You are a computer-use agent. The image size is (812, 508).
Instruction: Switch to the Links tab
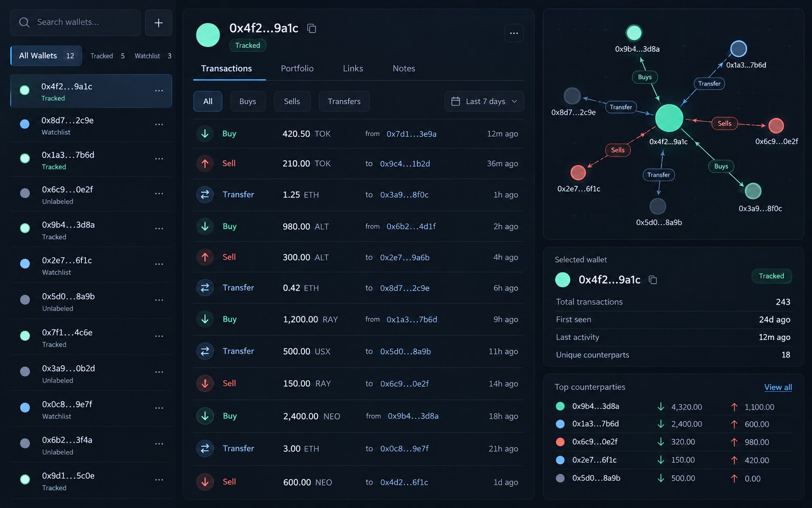point(353,69)
